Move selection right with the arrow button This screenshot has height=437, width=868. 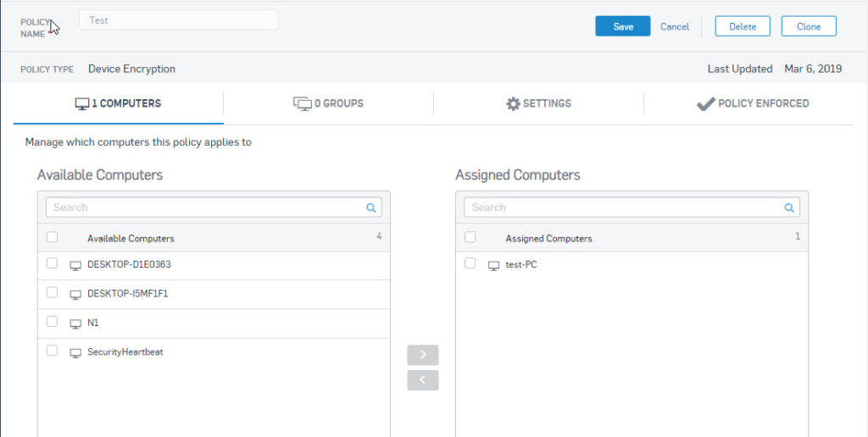click(423, 355)
